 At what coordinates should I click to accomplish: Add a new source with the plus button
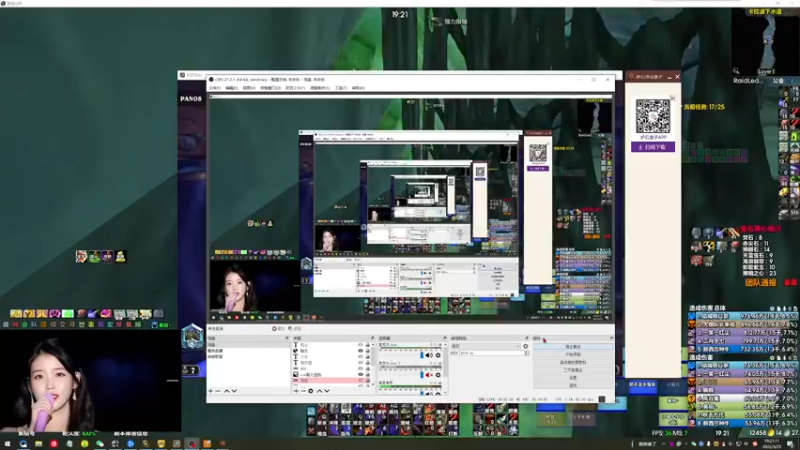point(296,391)
